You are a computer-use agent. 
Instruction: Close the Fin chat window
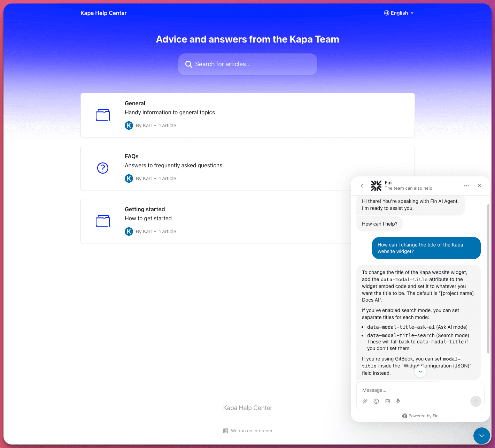point(479,185)
